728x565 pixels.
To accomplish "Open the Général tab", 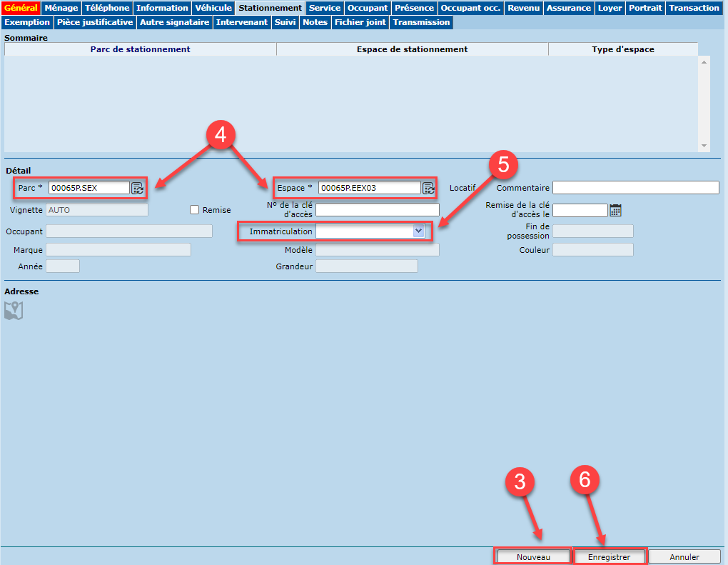I will pyautogui.click(x=21, y=8).
